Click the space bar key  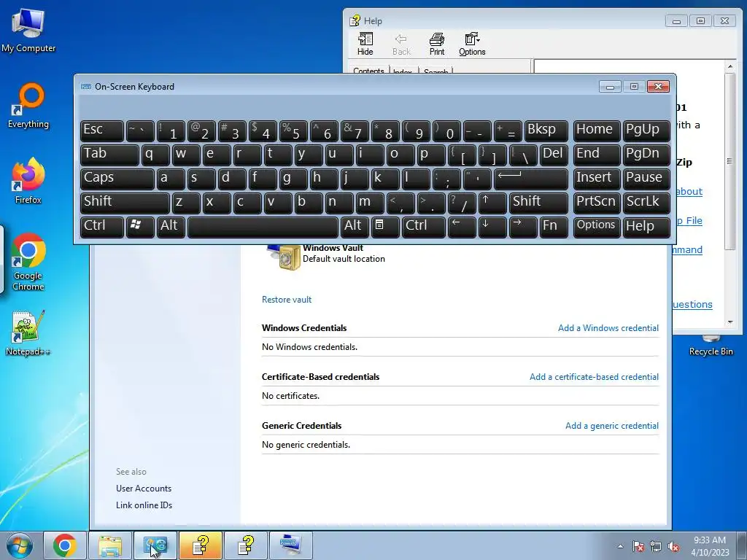263,227
